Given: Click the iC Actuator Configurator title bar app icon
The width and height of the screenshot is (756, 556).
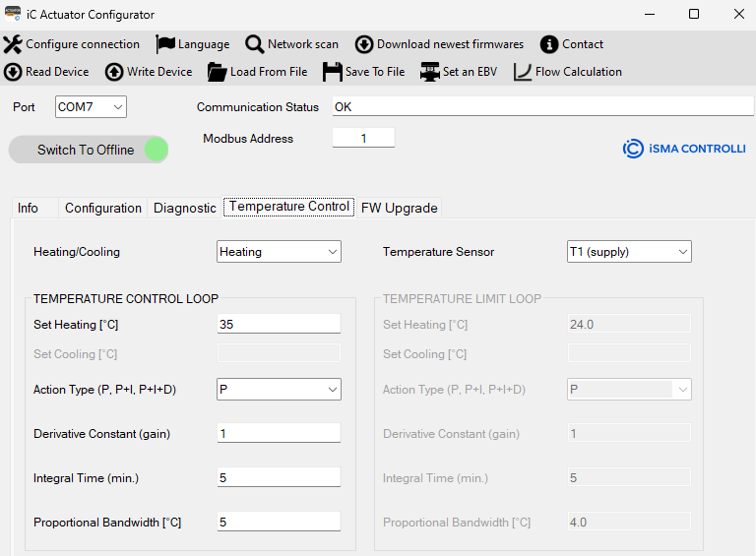Looking at the screenshot, I should pyautogui.click(x=13, y=14).
